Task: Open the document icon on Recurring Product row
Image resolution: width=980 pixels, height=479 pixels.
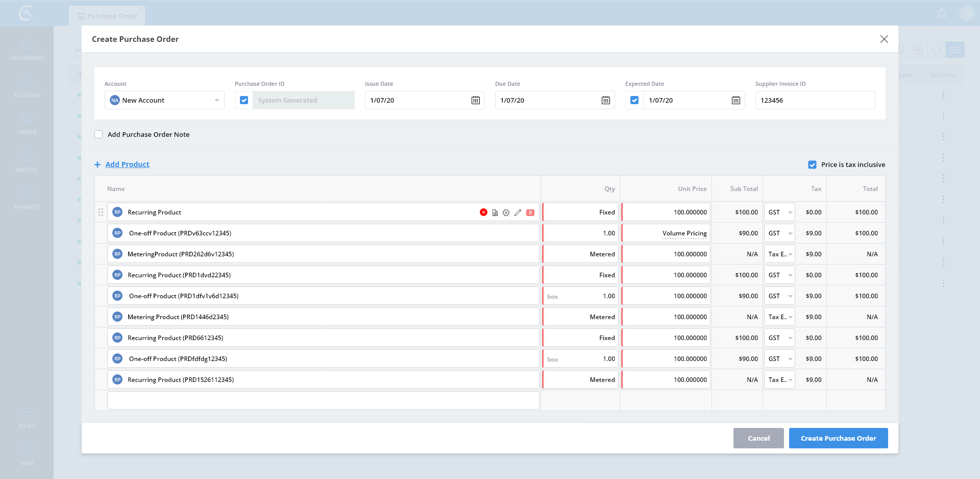Action: (495, 212)
